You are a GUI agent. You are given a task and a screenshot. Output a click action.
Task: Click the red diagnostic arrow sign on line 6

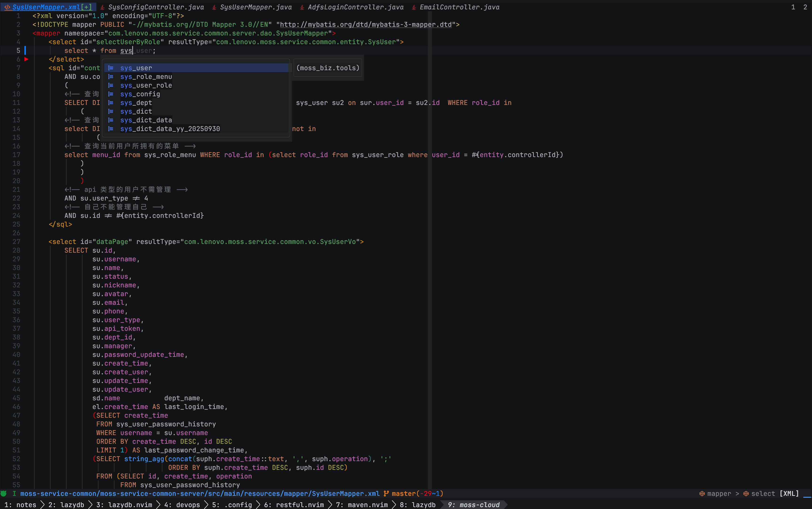26,59
